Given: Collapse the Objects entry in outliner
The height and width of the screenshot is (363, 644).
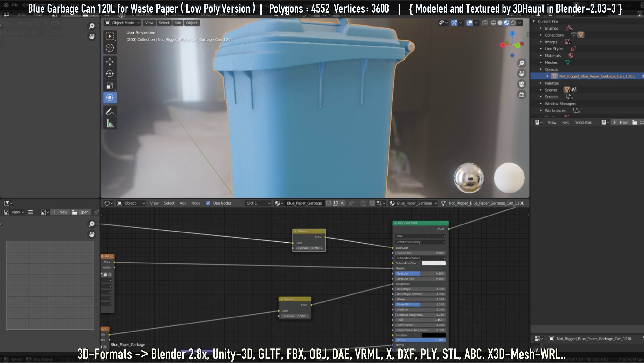Looking at the screenshot, I should point(541,69).
